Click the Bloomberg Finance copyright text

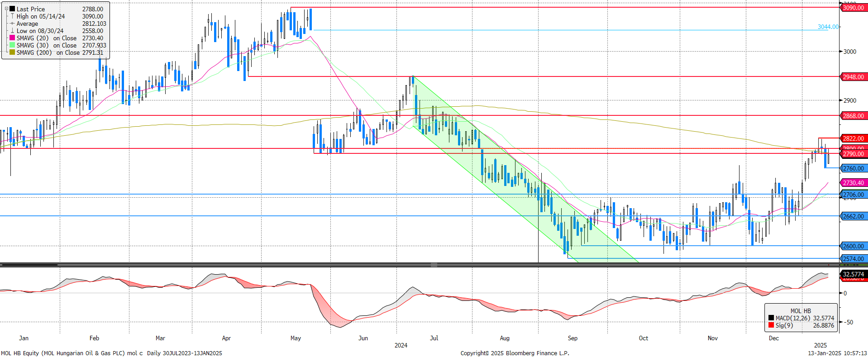515,353
